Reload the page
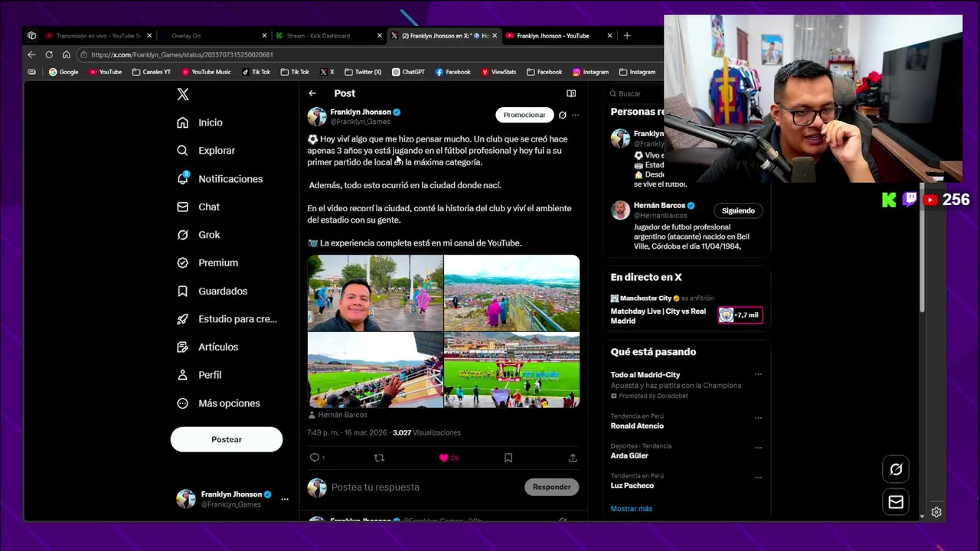980x551 pixels. pyautogui.click(x=49, y=54)
